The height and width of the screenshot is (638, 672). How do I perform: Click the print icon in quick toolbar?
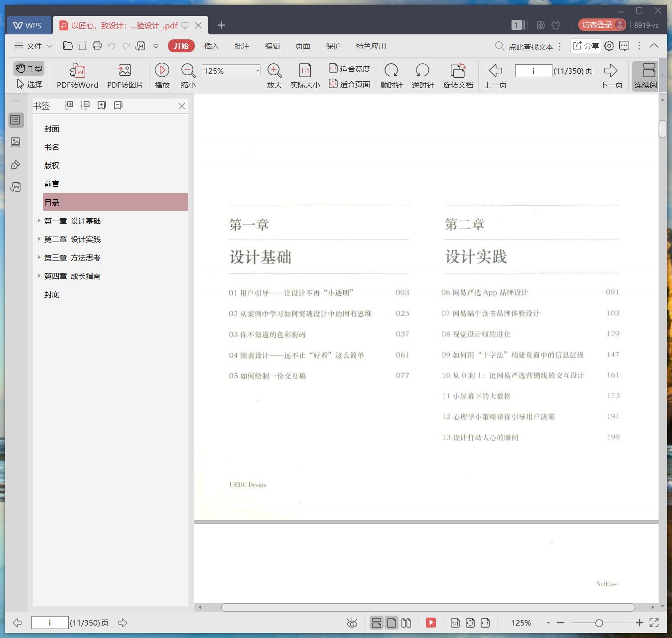point(97,46)
